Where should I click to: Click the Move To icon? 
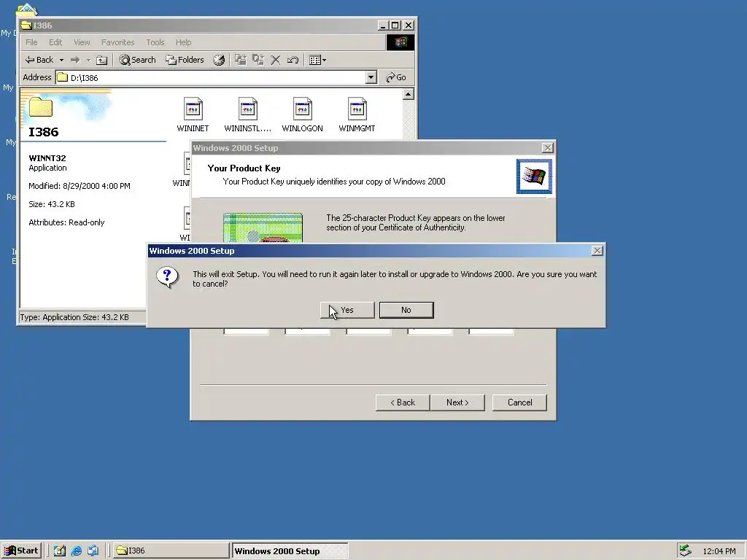pos(241,60)
